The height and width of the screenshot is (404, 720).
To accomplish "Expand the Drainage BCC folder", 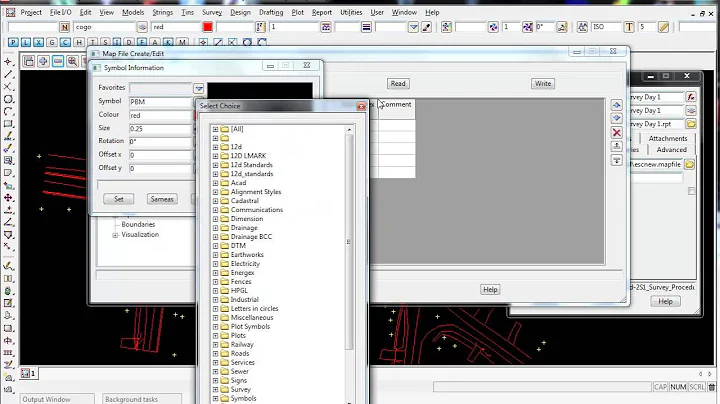I will pos(215,237).
